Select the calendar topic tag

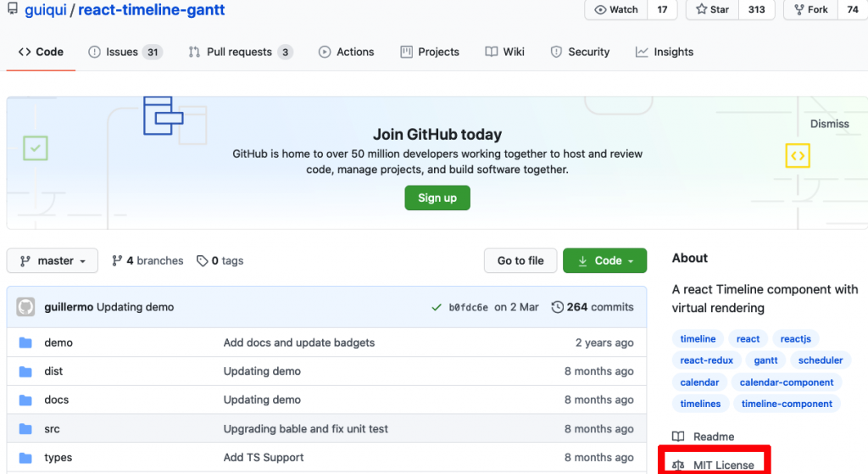[x=699, y=382]
